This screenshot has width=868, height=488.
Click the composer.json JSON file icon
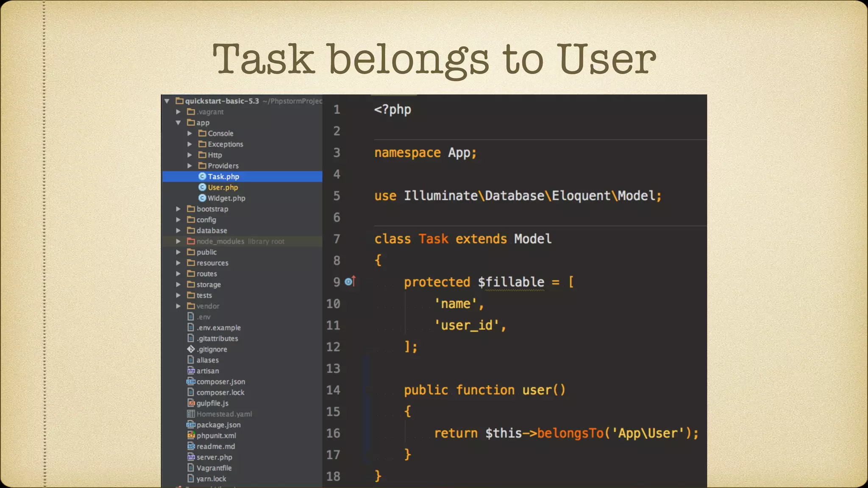(x=191, y=381)
